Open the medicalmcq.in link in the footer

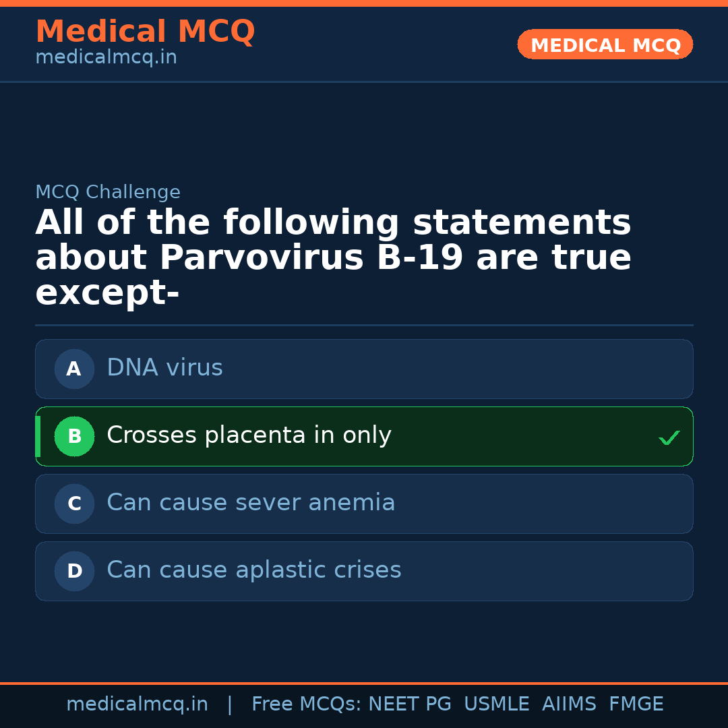click(x=137, y=704)
